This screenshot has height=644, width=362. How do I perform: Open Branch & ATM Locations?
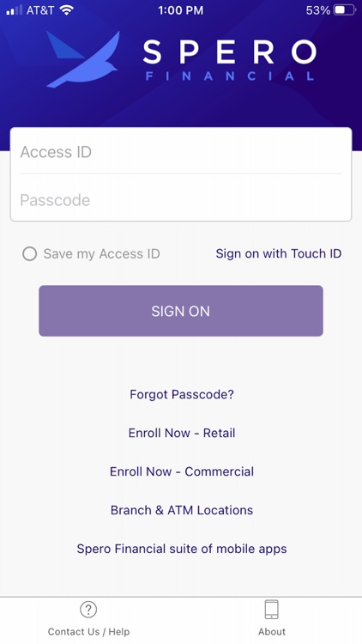pos(182,510)
